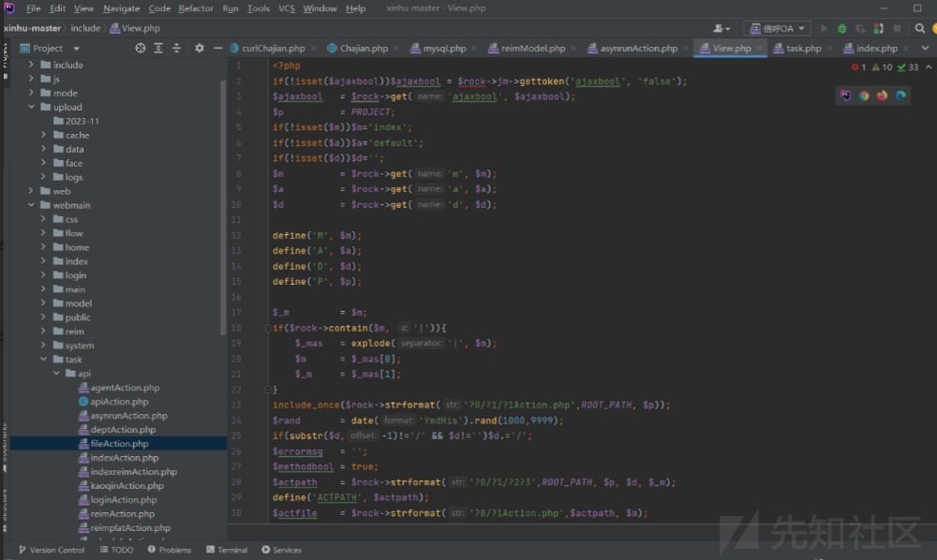The height and width of the screenshot is (560, 937).
Task: Open the Version Control tool window
Action: pos(52,550)
